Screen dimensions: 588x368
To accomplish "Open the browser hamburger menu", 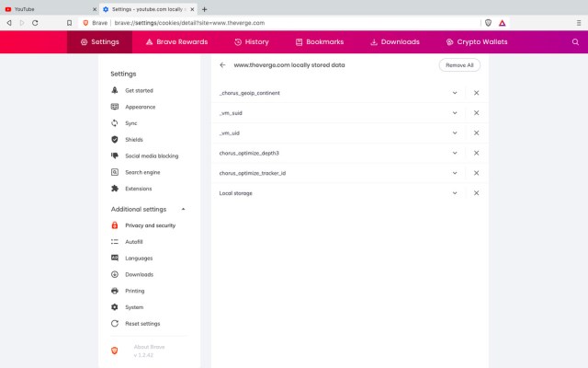I will pos(579,23).
